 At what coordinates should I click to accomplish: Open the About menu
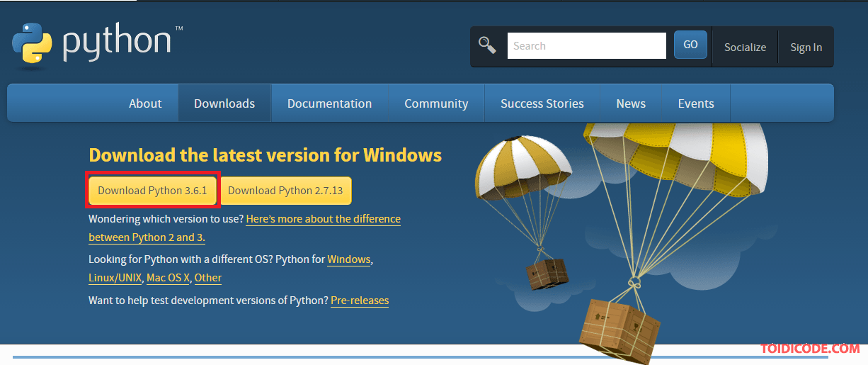pos(145,103)
